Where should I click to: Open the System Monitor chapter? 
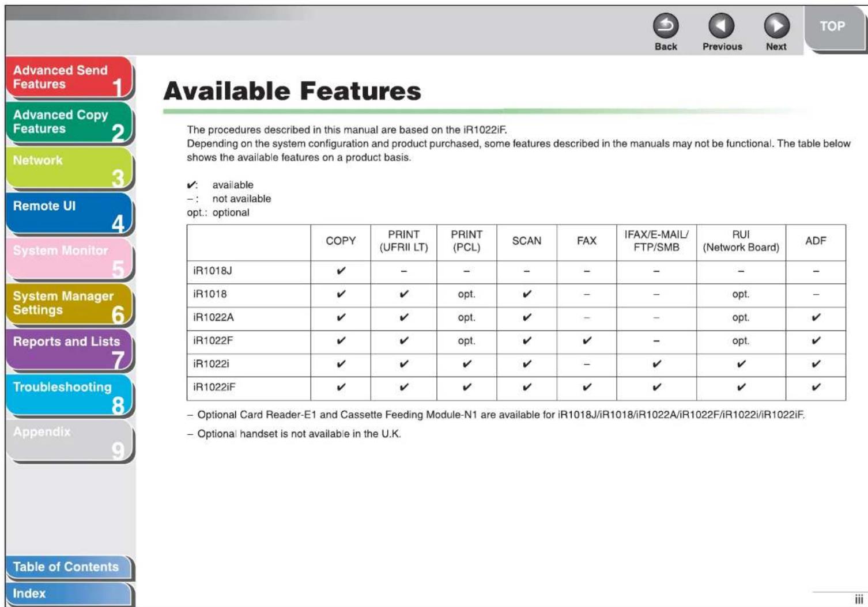tap(69, 259)
